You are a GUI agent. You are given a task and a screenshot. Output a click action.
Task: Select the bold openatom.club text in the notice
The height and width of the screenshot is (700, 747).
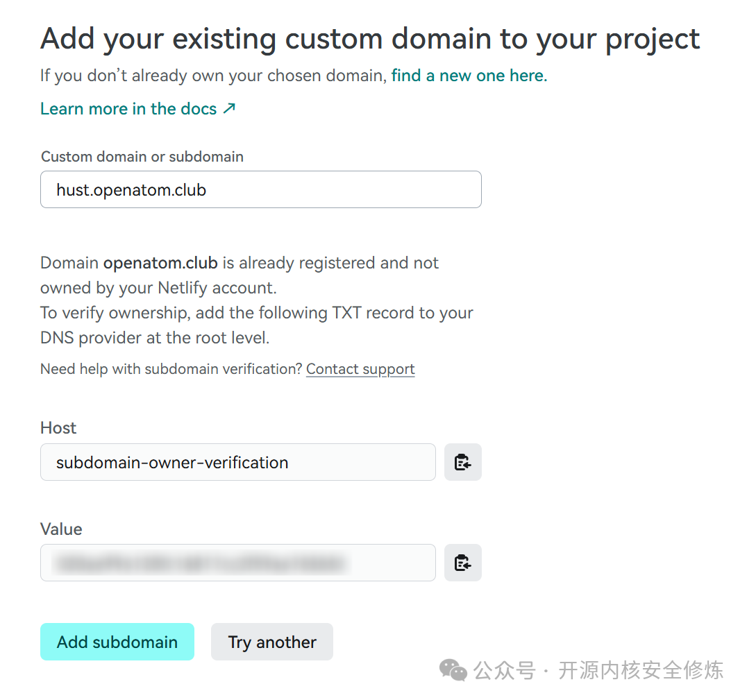(x=160, y=263)
